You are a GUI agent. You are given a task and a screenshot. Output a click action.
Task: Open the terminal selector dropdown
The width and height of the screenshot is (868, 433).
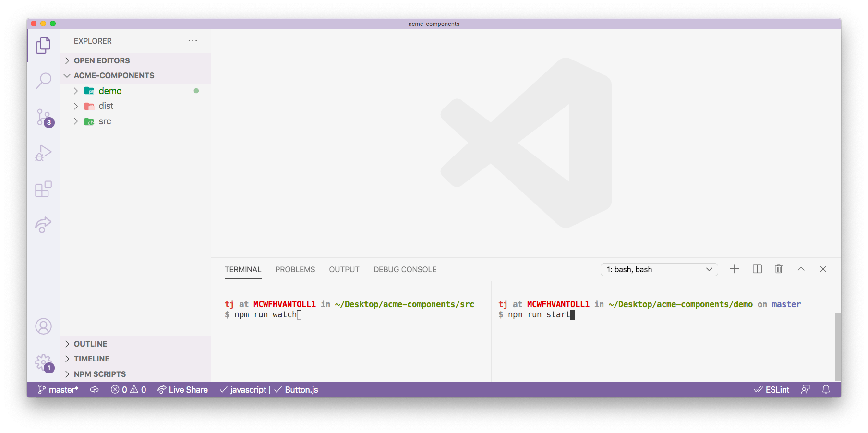pyautogui.click(x=659, y=269)
